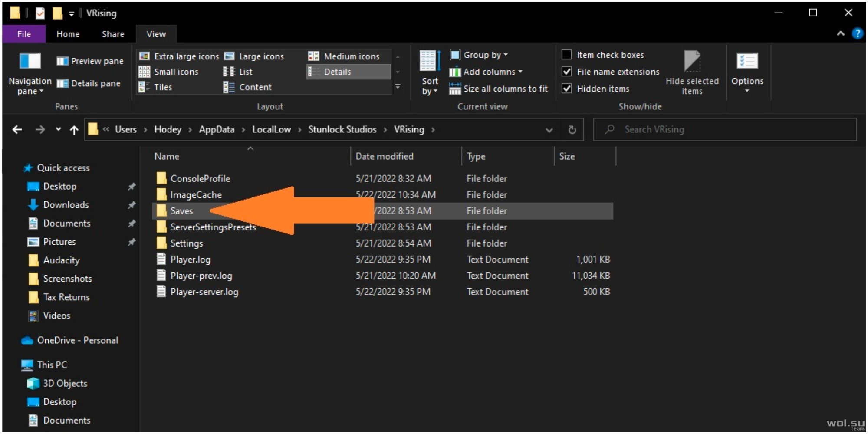
Task: Open the Sort by dropdown
Action: pyautogui.click(x=430, y=73)
